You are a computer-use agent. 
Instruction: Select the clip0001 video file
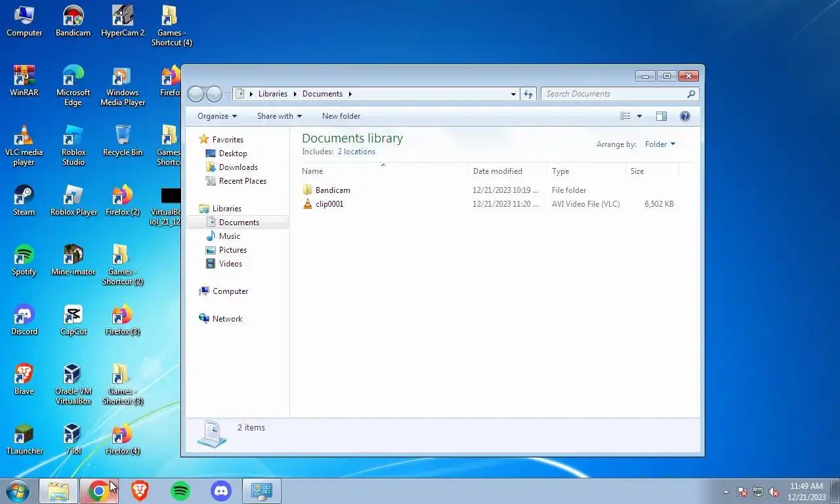tap(489, 204)
